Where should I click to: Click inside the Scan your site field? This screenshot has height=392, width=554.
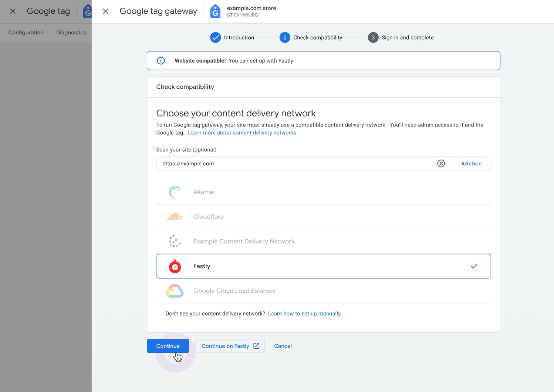(296, 163)
